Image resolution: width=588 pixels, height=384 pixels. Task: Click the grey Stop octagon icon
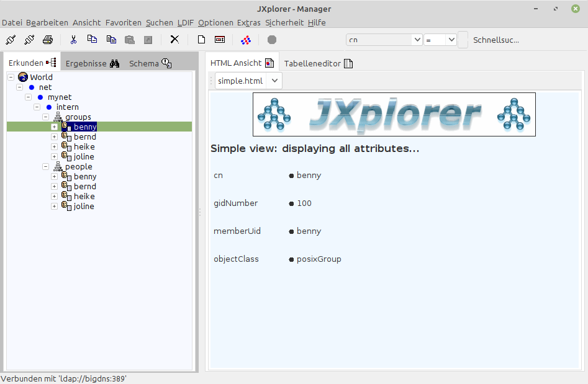[x=271, y=40]
